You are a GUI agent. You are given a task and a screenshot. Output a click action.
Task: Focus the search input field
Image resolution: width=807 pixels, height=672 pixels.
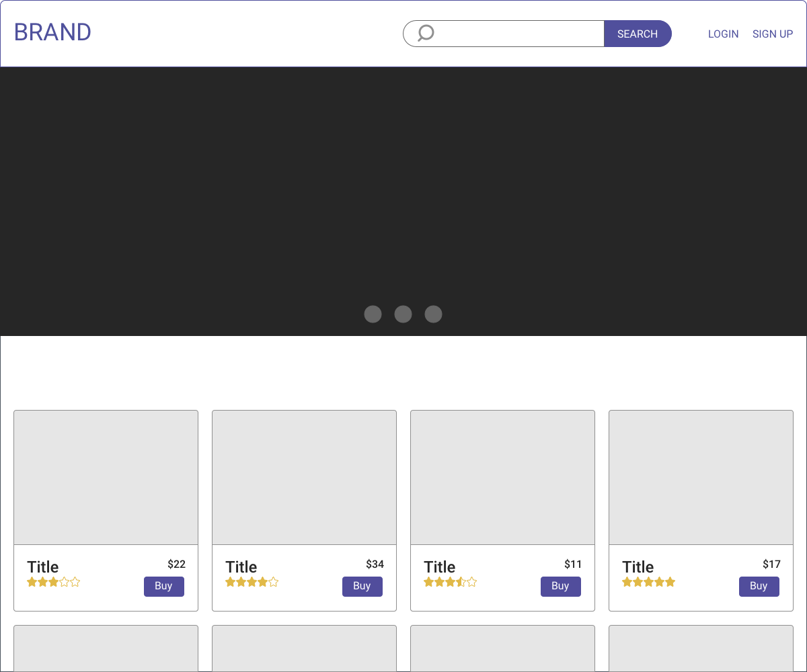tap(504, 34)
